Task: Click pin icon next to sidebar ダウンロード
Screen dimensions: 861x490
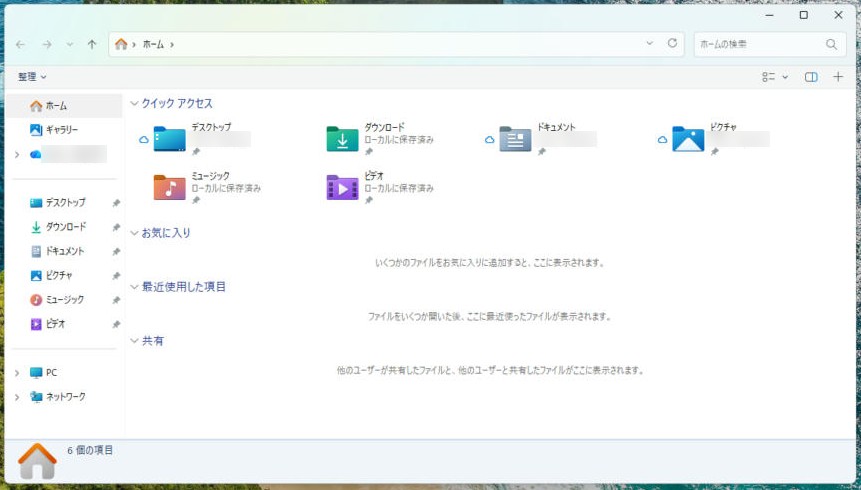Action: [x=116, y=227]
